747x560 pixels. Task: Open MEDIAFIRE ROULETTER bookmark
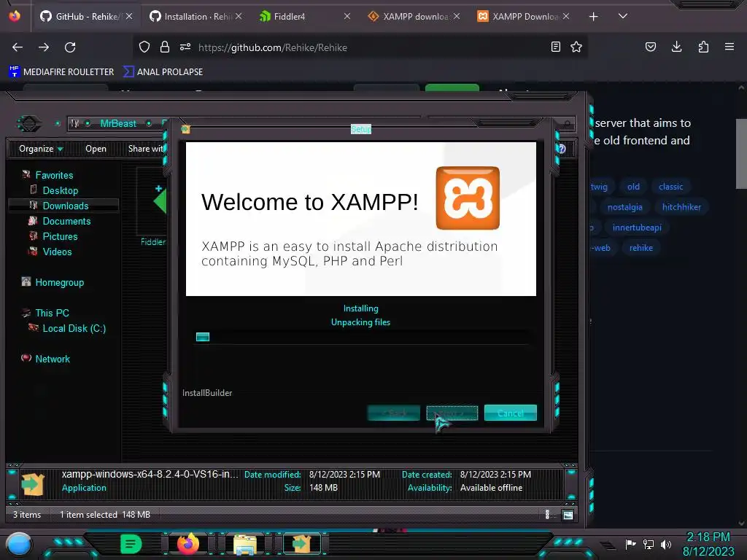click(61, 72)
